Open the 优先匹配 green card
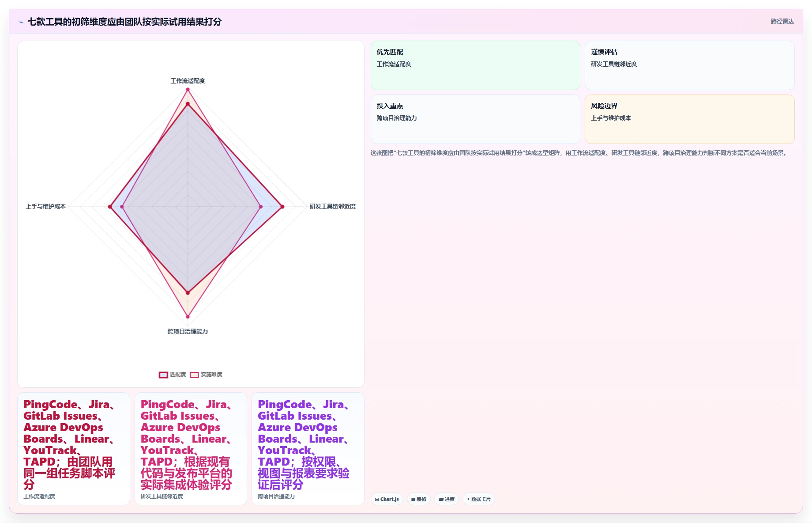Image resolution: width=812 pixels, height=523 pixels. (x=475, y=65)
